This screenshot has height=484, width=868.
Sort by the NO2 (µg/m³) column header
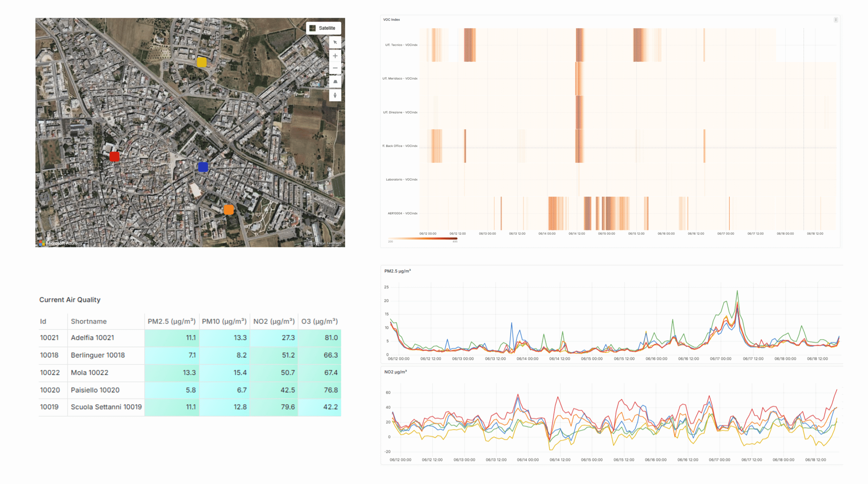[x=274, y=321]
